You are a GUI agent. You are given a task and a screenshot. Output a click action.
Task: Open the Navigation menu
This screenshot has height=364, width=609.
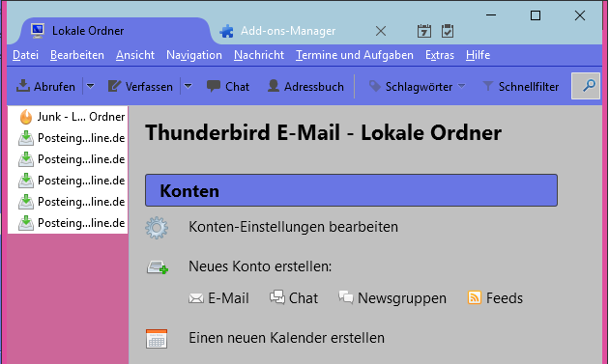(194, 55)
